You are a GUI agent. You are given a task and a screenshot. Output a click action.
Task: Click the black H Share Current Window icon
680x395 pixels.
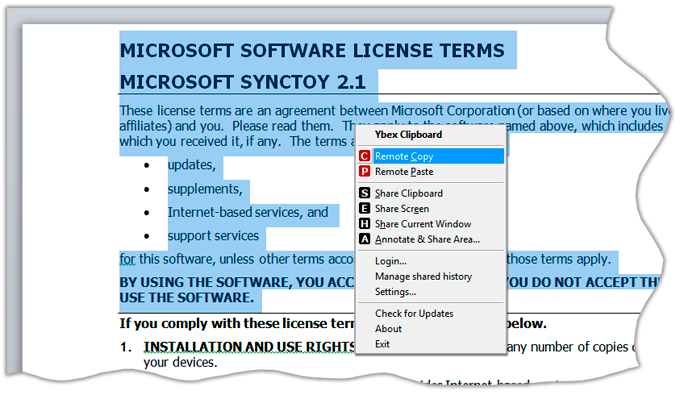[365, 224]
